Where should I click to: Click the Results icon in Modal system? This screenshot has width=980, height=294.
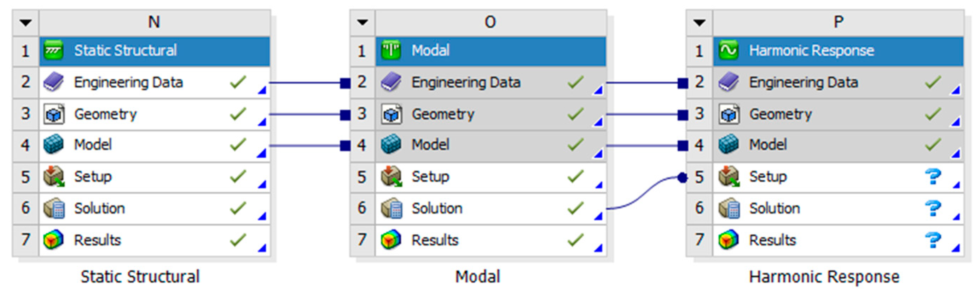point(391,240)
